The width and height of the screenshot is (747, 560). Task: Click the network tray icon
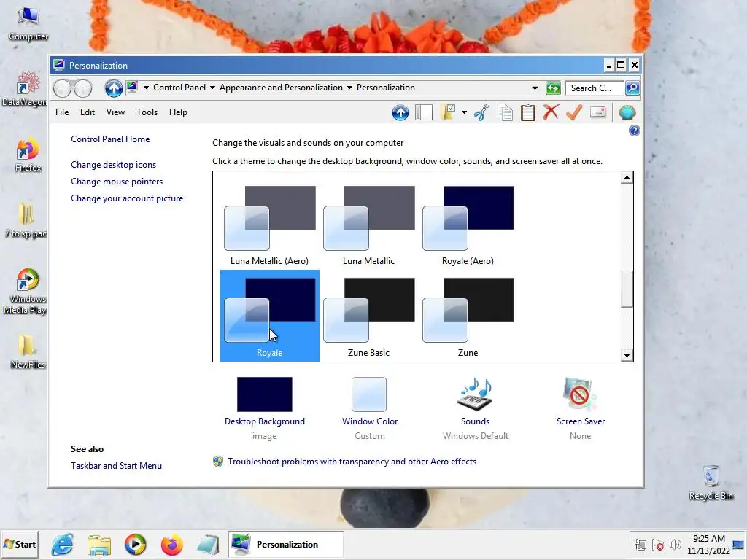pyautogui.click(x=640, y=545)
